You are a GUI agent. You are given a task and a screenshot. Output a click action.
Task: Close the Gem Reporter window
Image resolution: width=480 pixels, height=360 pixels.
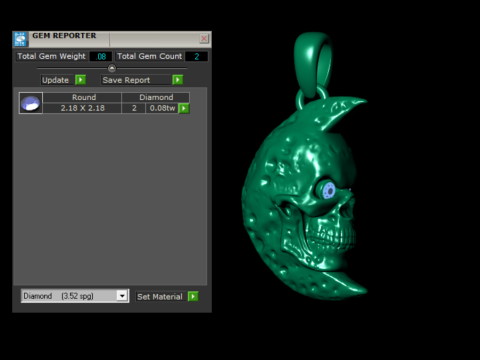coord(204,39)
